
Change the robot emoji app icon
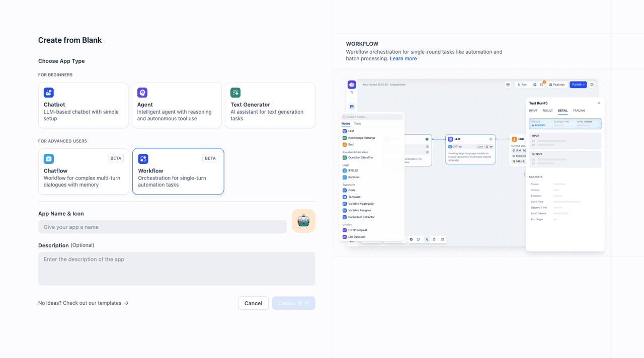tap(303, 221)
